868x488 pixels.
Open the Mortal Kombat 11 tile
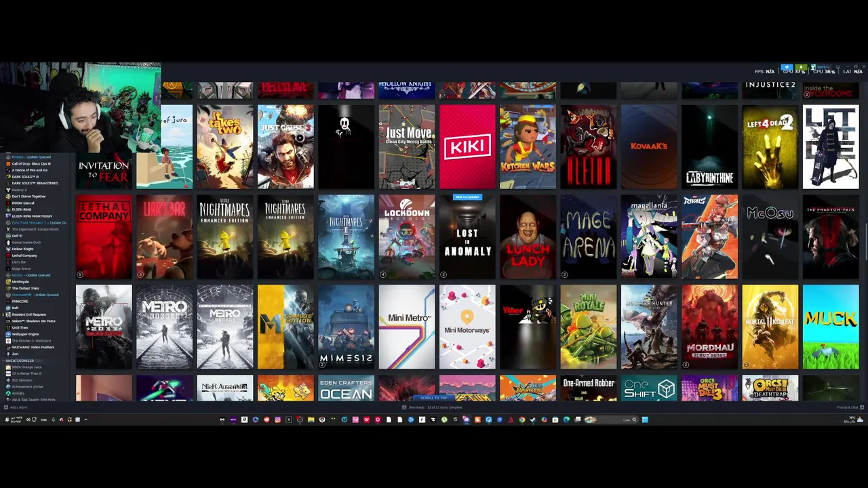click(770, 327)
